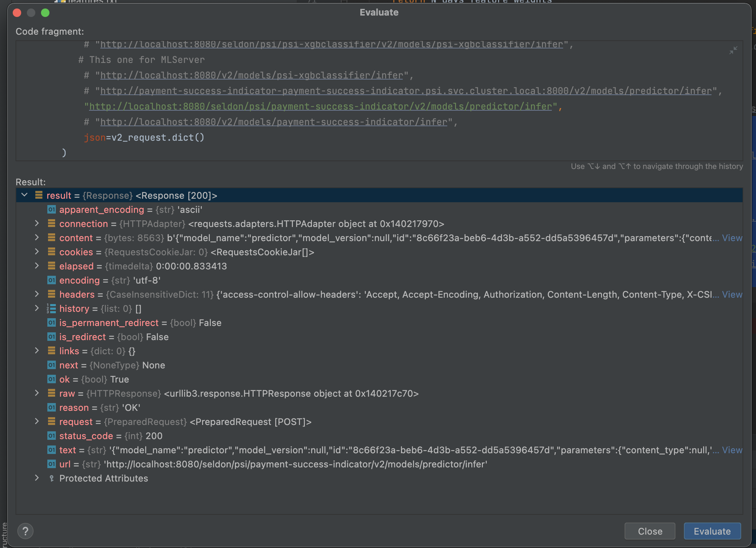Viewport: 756px width, 548px height.
Task: Expand the headers CaseInsensitiveDict node
Action: (x=37, y=294)
